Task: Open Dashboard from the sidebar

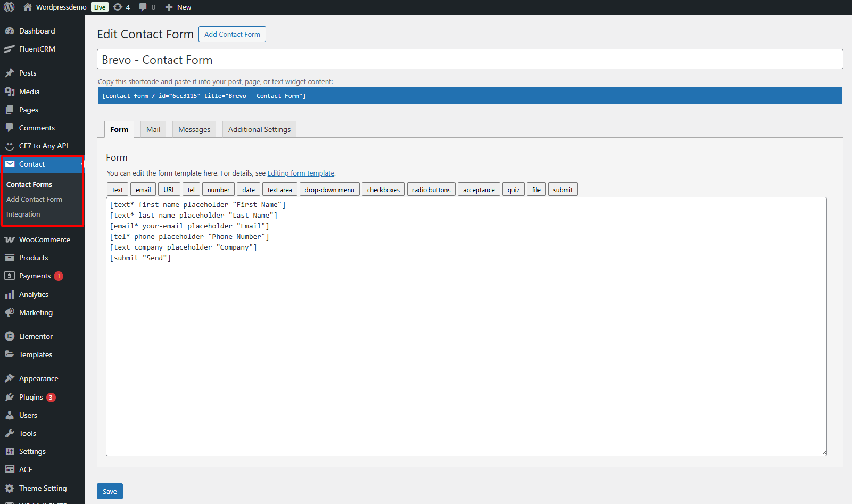Action: coord(37,31)
